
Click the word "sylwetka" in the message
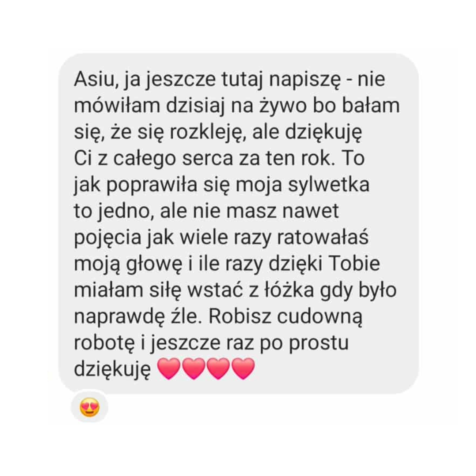pyautogui.click(x=329, y=185)
